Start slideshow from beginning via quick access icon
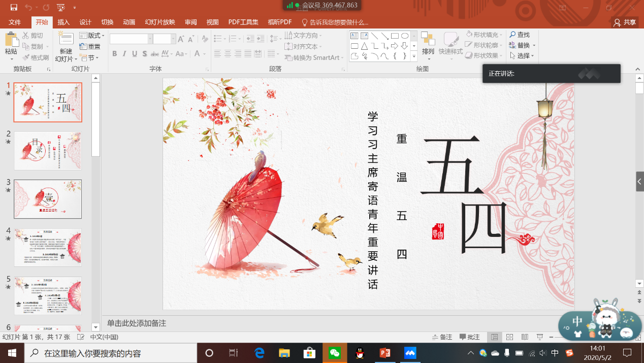The image size is (644, 363). click(60, 7)
